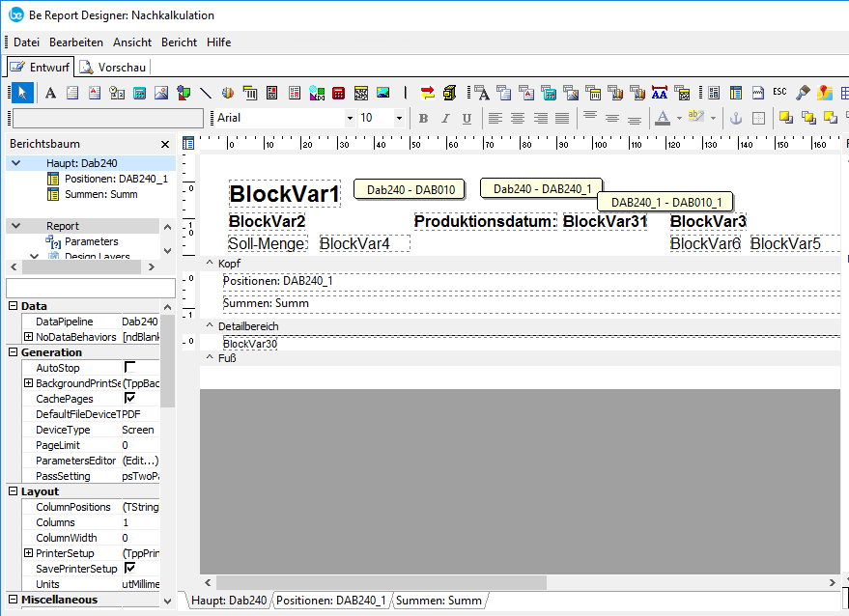Open the font size dropdown
Screen dimensions: 849x616
point(399,118)
